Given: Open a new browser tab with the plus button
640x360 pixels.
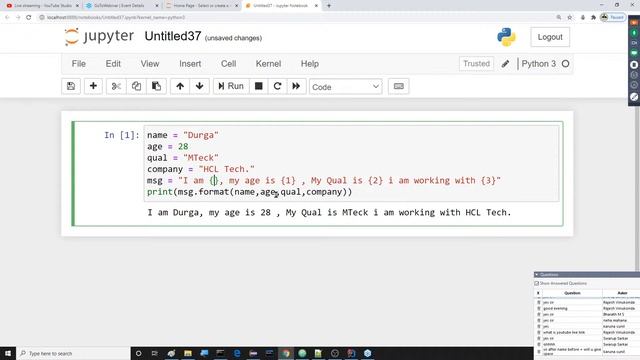Looking at the screenshot, I should point(329,6).
